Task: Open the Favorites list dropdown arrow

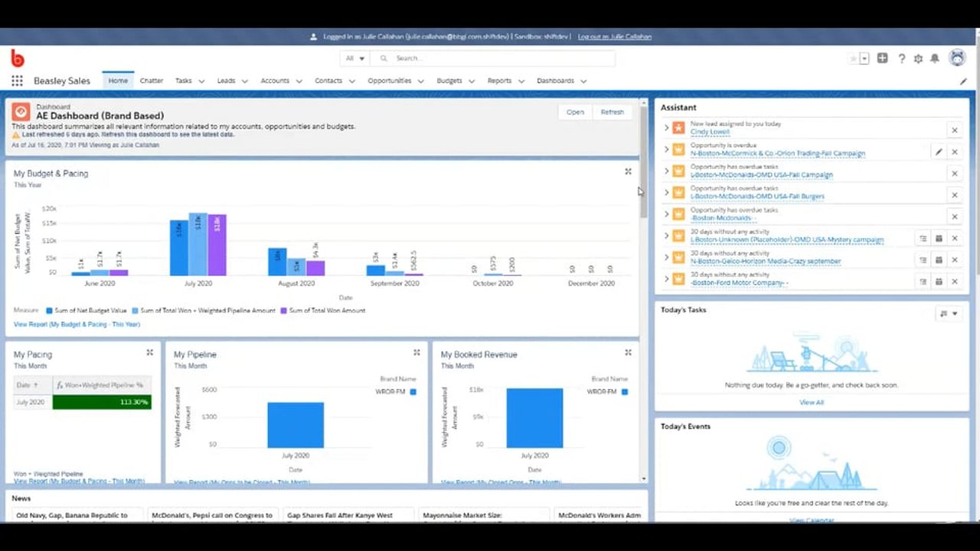Action: pos(864,58)
